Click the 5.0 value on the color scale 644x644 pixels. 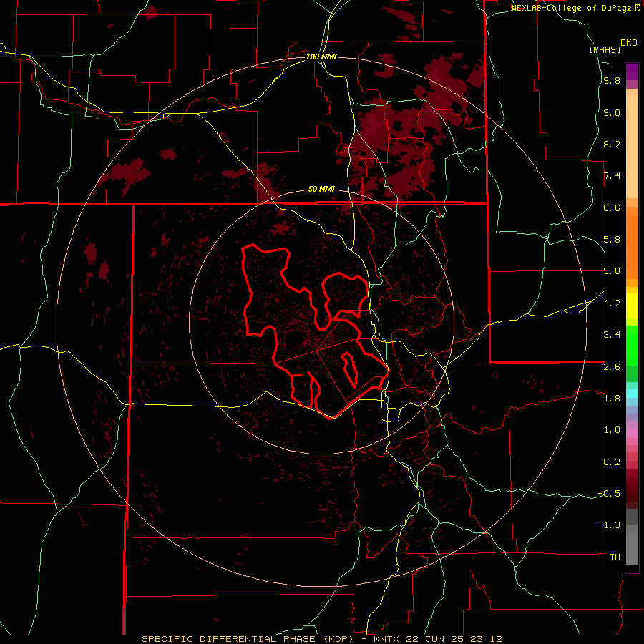point(612,271)
